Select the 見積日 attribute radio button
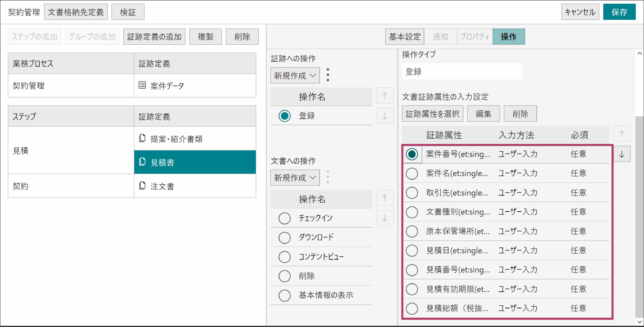 click(412, 251)
